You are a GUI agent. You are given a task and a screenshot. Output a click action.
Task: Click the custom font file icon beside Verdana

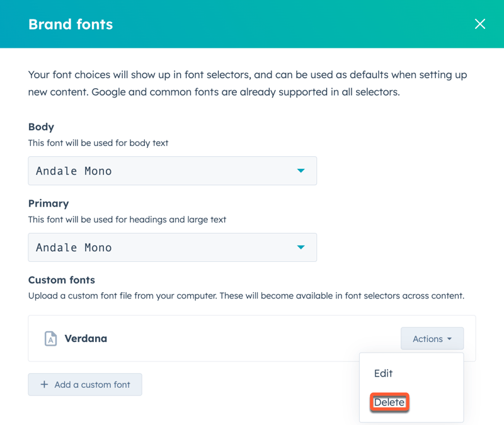(x=49, y=338)
